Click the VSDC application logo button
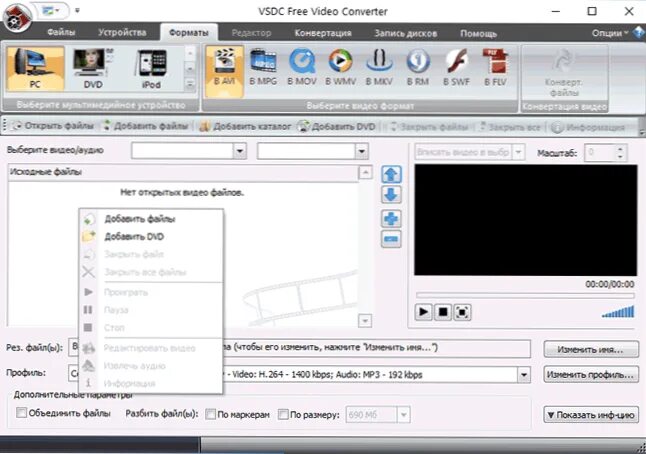 [x=17, y=17]
